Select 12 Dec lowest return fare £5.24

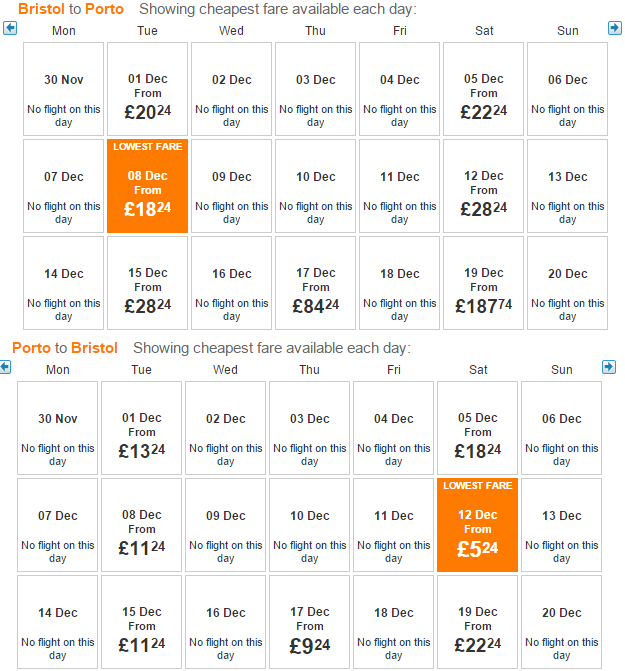click(477, 525)
